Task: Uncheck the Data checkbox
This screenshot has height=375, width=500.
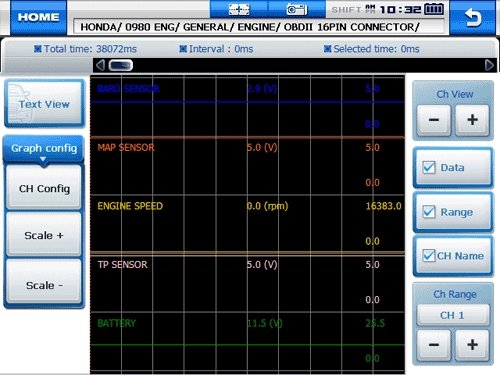Action: [x=429, y=167]
